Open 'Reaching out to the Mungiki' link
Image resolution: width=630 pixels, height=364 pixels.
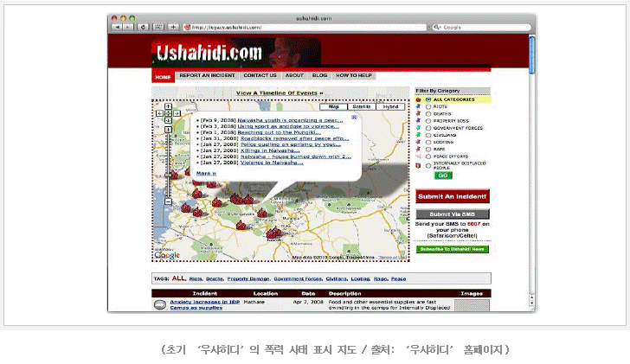click(280, 132)
